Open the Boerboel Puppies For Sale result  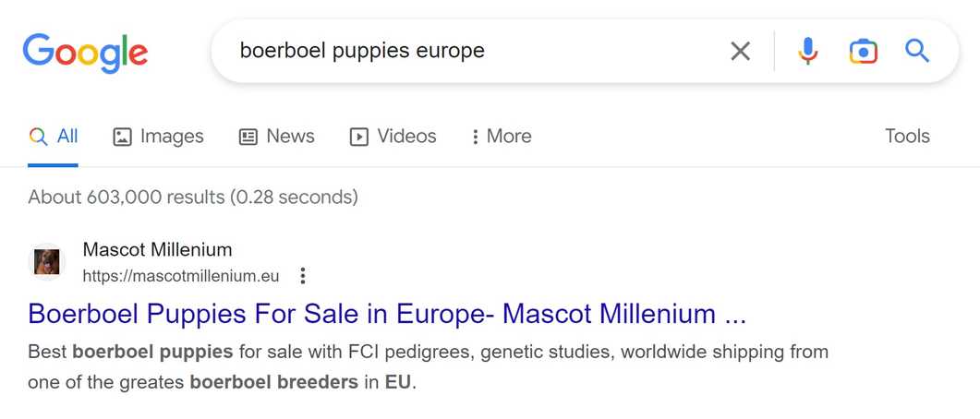pos(386,314)
